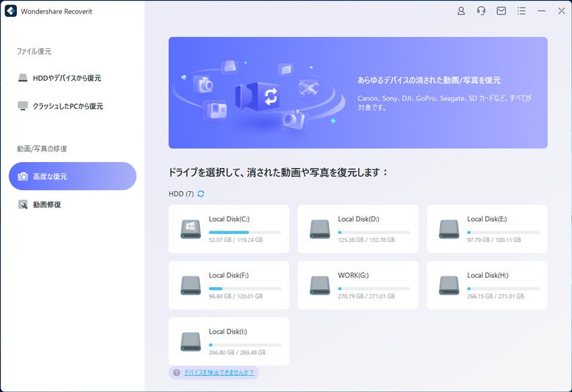Click the あらゆるデバイスの消された動画/写真を復元 banner title
Image resolution: width=572 pixels, height=392 pixels.
(429, 80)
